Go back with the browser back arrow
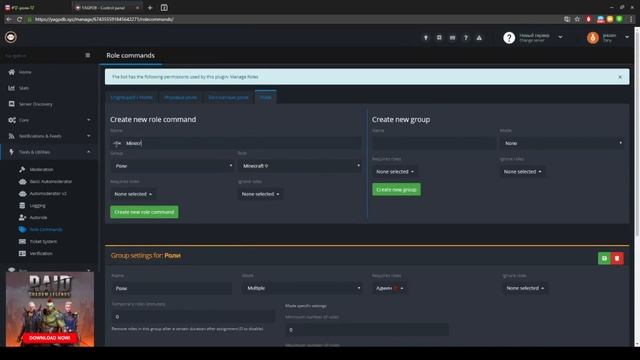 point(9,19)
